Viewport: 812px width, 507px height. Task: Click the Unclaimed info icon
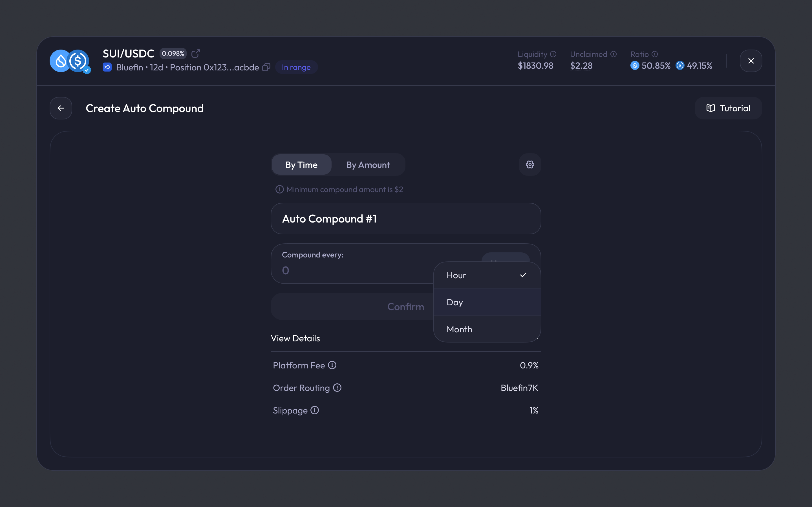coord(613,54)
